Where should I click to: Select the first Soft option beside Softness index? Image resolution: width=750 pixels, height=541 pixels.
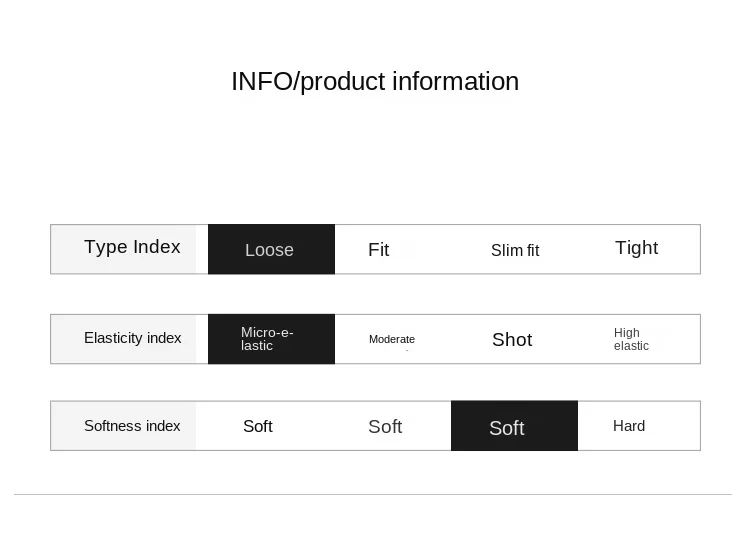pyautogui.click(x=257, y=426)
